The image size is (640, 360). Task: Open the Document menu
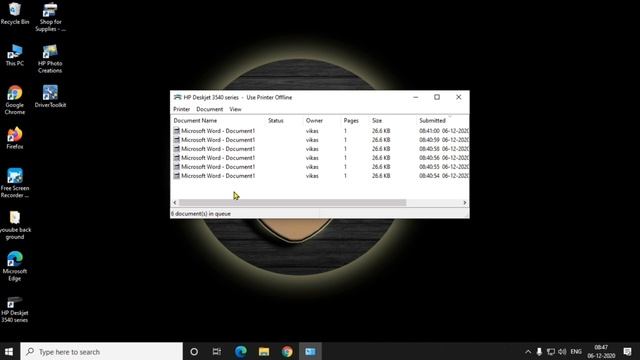click(209, 109)
